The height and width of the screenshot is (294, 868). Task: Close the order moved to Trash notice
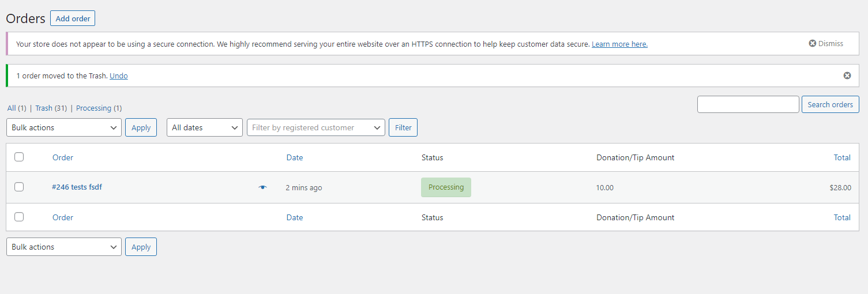847,76
